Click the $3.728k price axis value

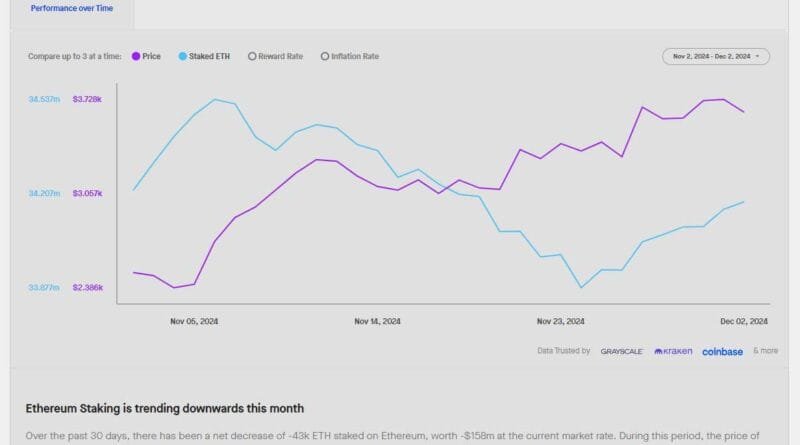click(87, 99)
